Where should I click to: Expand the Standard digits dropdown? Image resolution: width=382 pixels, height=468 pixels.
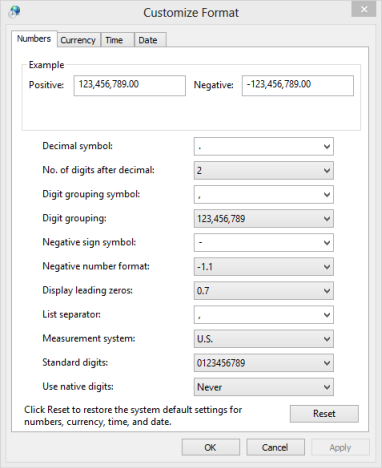264,362
